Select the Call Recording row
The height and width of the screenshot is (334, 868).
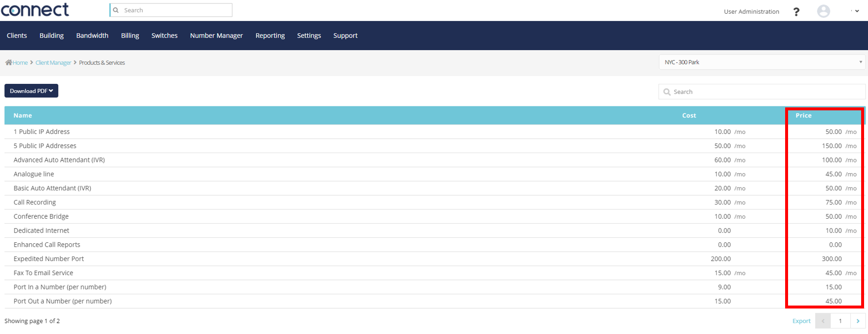coord(35,203)
